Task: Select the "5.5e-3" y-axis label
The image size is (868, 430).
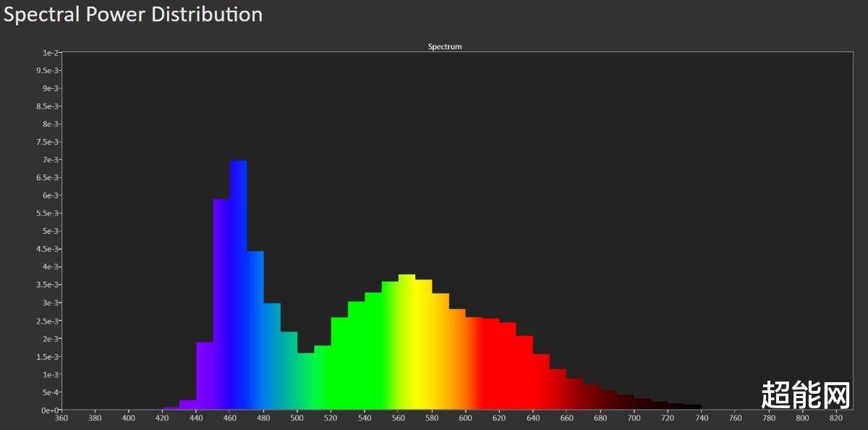Action: click(x=47, y=214)
